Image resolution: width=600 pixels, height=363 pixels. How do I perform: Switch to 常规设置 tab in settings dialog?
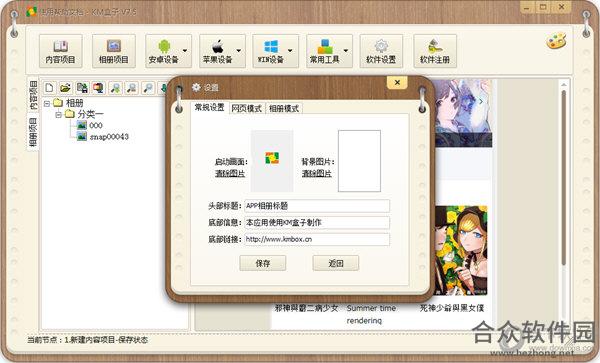209,107
